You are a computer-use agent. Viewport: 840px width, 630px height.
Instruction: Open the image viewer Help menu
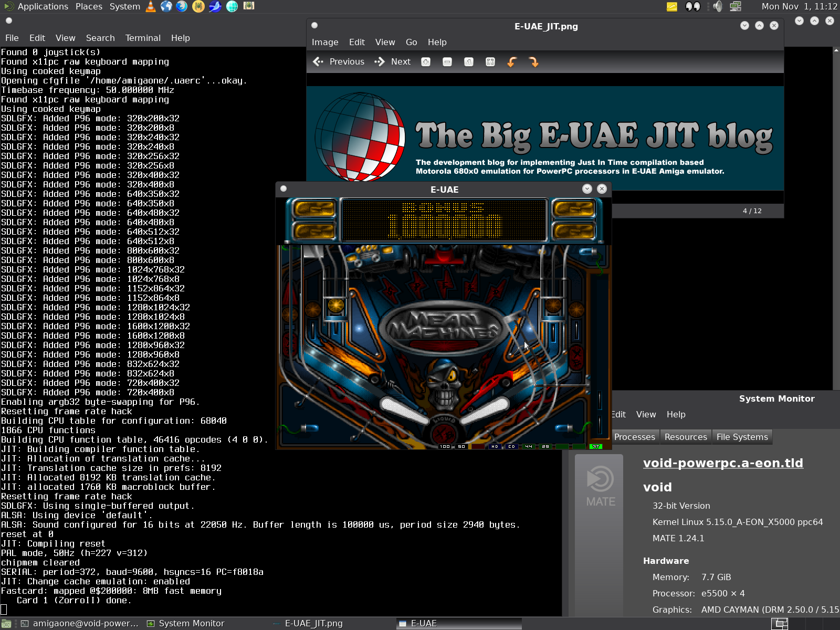[437, 42]
